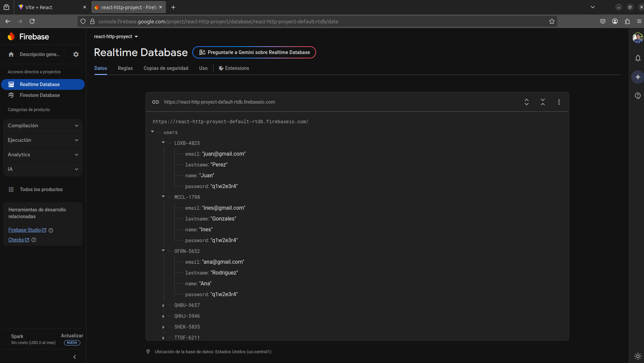The image size is (644, 363).
Task: Click password value under LOXB-4825
Action: click(x=224, y=186)
